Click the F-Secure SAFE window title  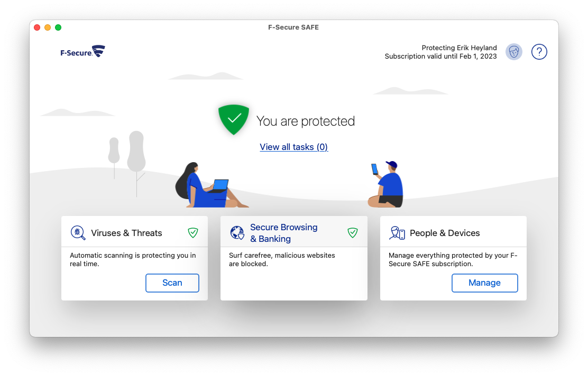pyautogui.click(x=293, y=27)
